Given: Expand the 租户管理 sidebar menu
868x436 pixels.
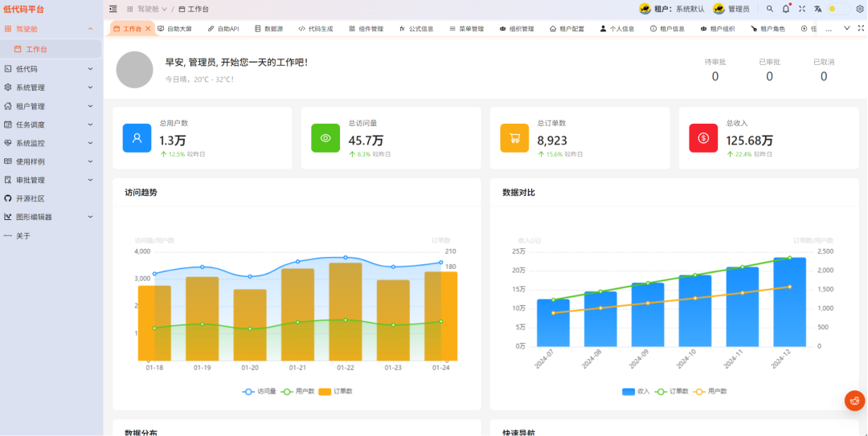Looking at the screenshot, I should [51, 106].
